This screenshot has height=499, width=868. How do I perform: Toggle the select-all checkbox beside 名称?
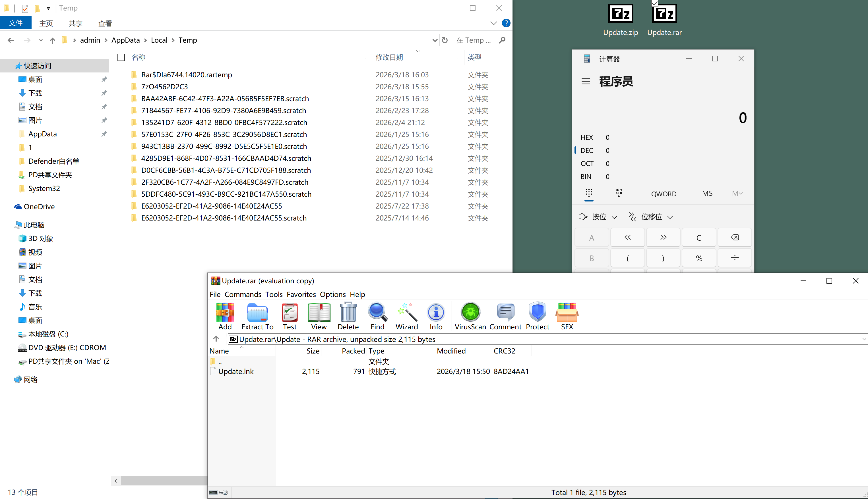click(121, 57)
